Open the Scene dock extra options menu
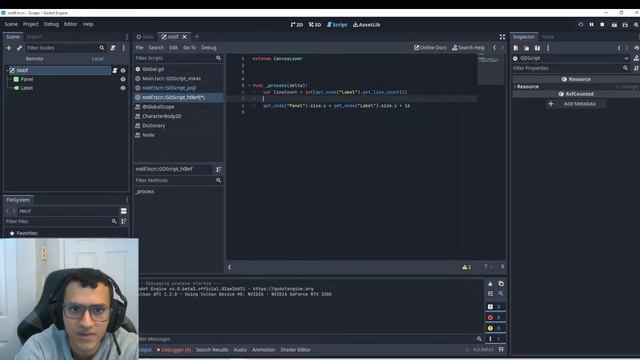 coord(124,48)
